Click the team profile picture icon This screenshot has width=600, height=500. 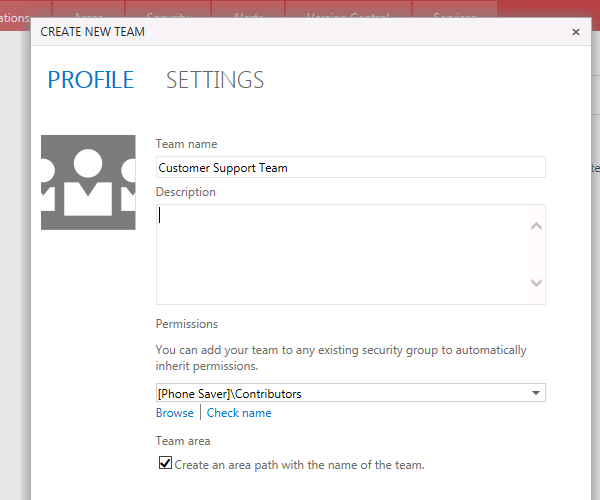click(x=88, y=182)
